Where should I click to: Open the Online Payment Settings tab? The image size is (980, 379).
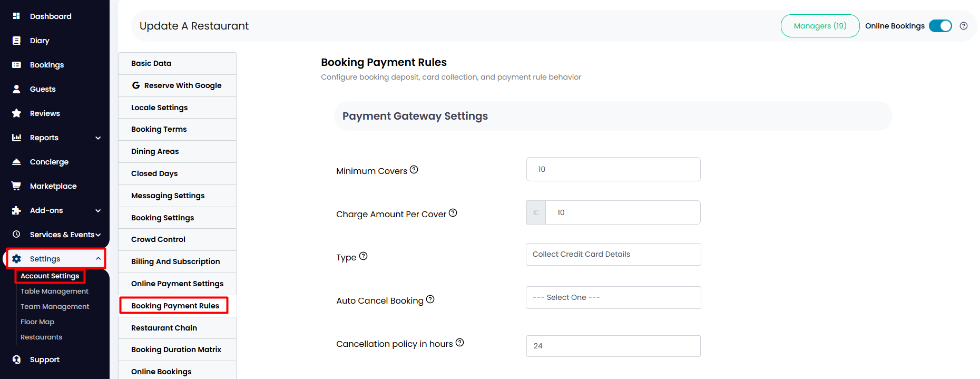[177, 284]
